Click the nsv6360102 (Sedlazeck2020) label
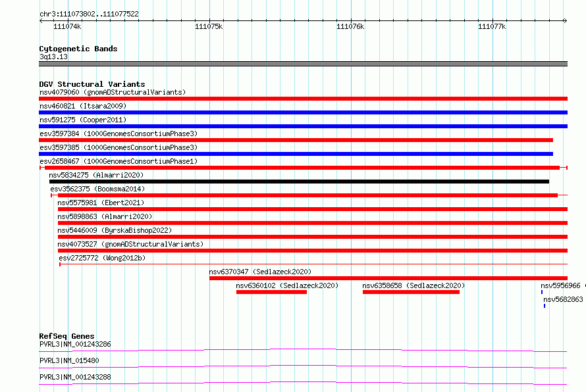The image size is (586, 392). point(287,285)
